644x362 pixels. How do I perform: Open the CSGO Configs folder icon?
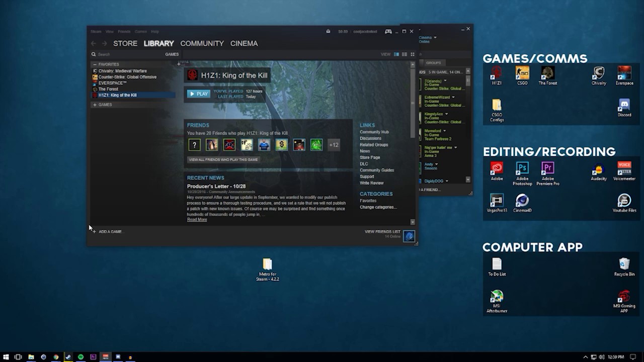click(x=497, y=110)
